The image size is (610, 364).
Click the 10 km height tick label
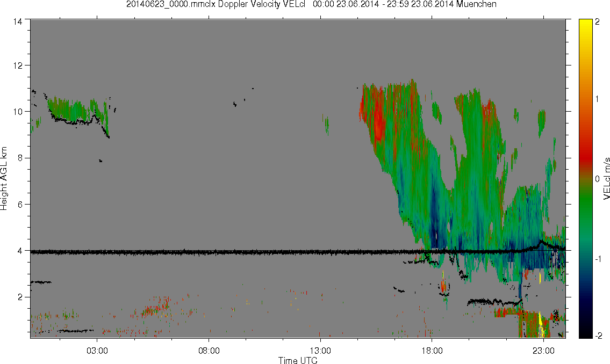(17, 112)
